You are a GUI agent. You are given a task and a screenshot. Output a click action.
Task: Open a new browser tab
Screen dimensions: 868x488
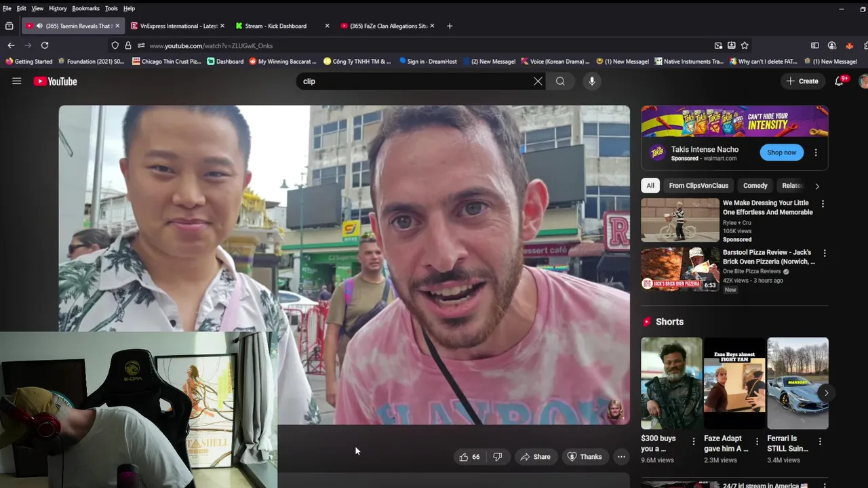click(x=450, y=26)
